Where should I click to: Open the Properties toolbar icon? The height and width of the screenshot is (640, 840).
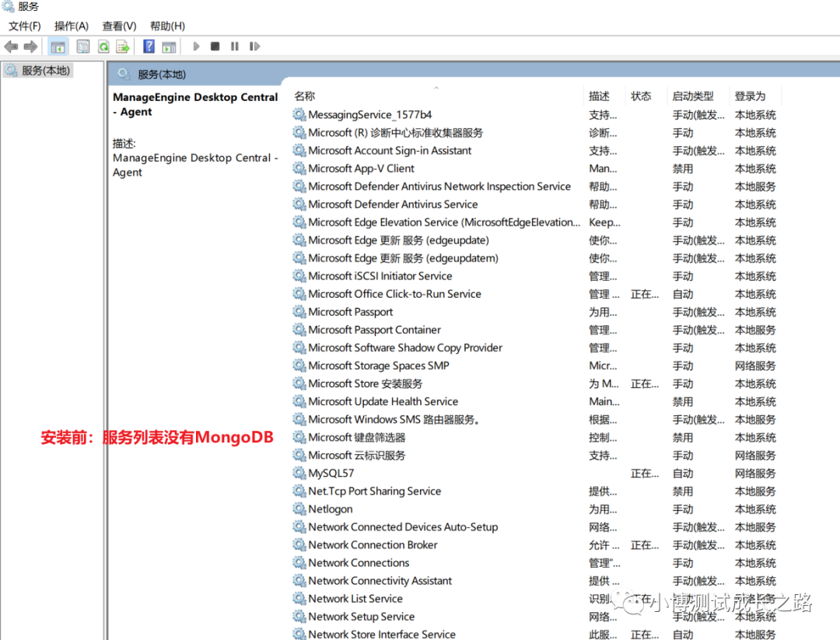click(x=83, y=47)
